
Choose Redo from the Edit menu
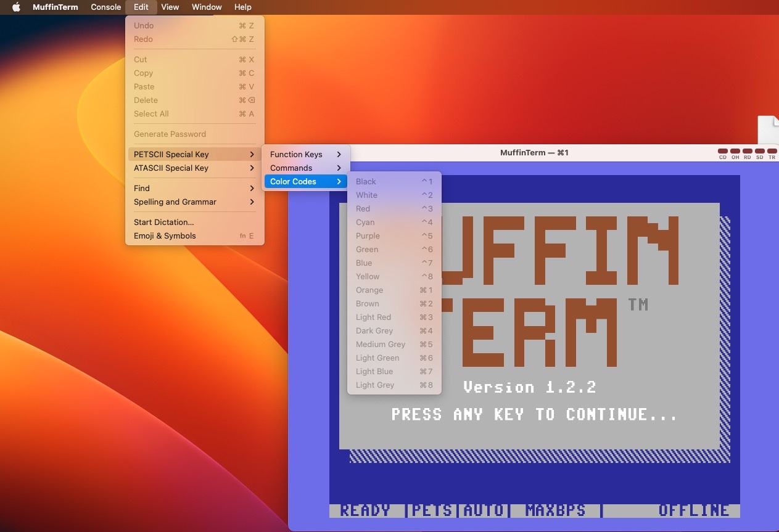[x=195, y=39]
